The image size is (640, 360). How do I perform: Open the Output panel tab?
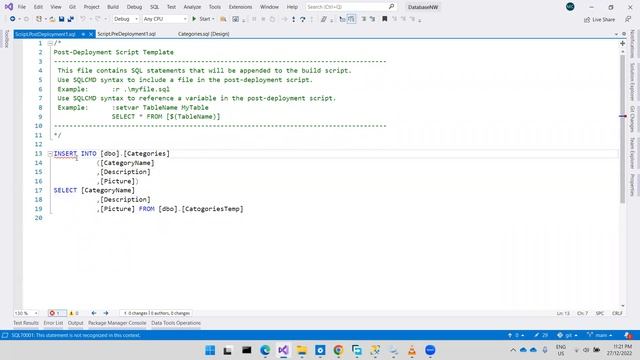[x=76, y=323]
